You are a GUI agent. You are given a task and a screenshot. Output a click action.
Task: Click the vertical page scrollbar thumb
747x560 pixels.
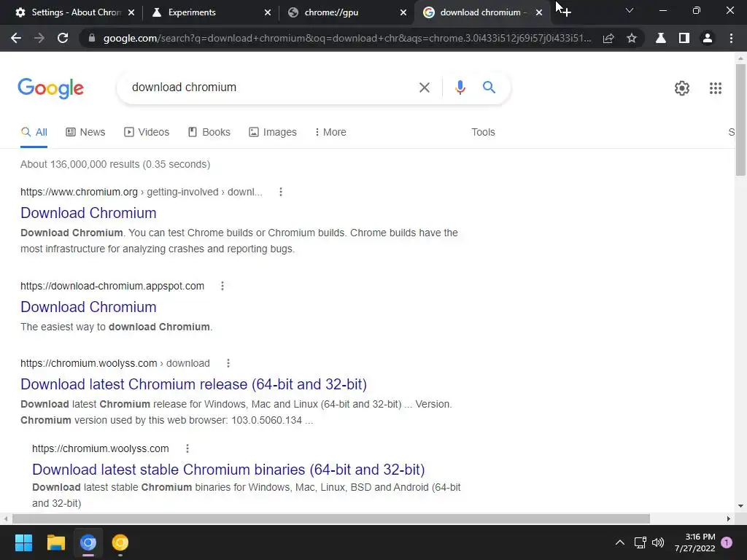(740, 120)
